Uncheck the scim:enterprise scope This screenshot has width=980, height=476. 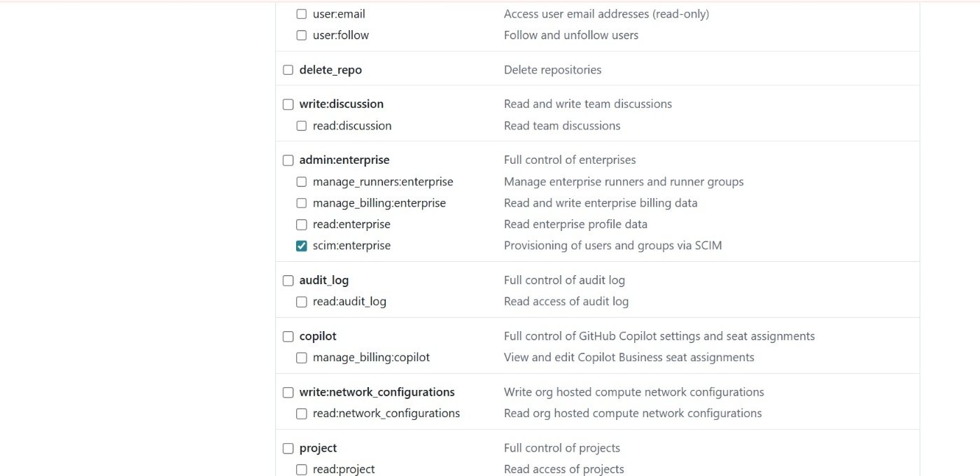click(302, 246)
